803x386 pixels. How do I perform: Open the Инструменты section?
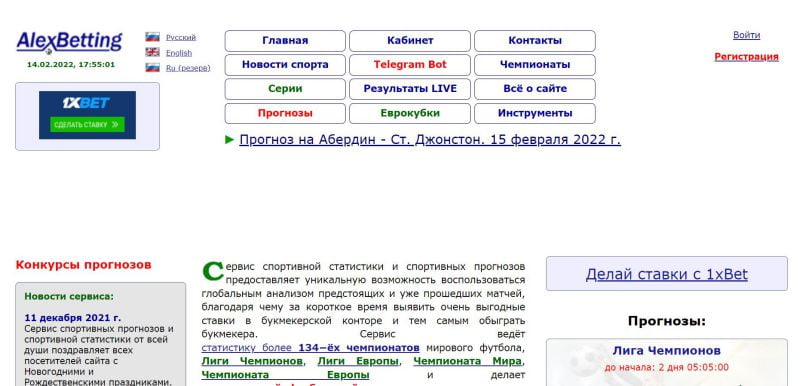pos(535,114)
